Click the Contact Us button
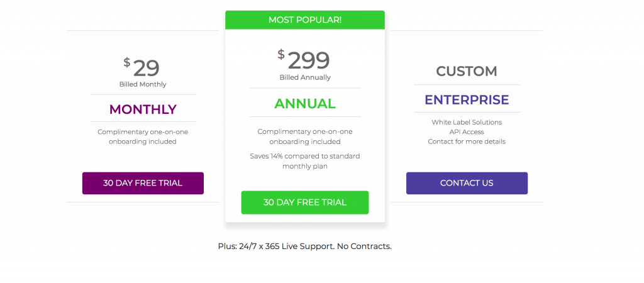Image resolution: width=644 pixels, height=283 pixels. tap(467, 183)
